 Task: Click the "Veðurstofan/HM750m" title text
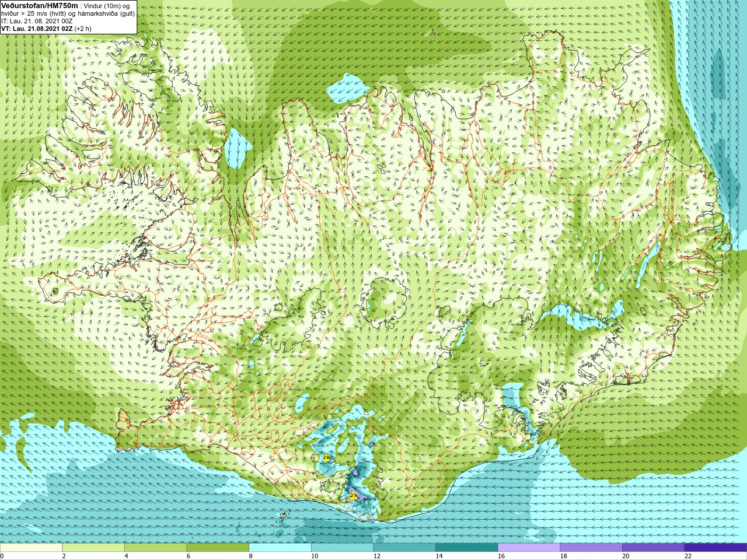[x=40, y=5]
